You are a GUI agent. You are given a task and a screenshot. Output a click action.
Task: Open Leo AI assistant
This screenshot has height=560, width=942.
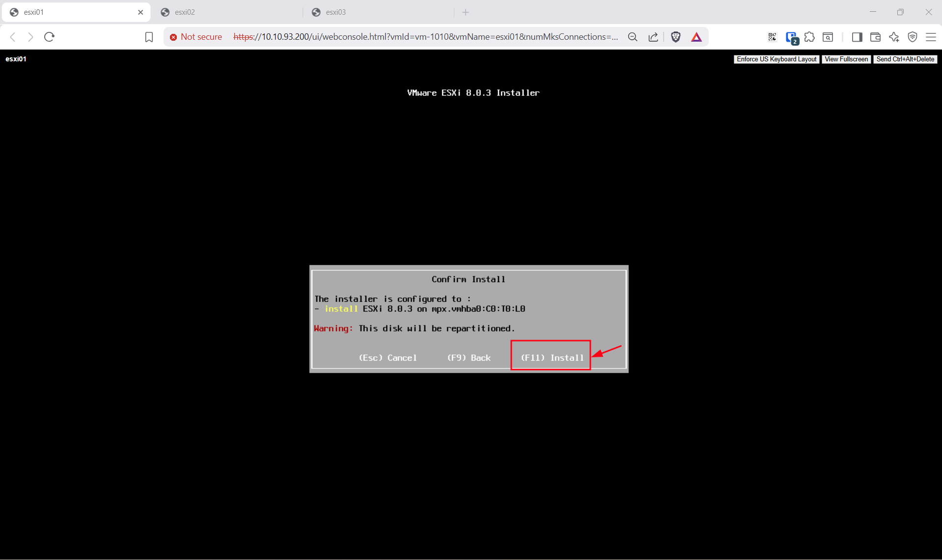tap(894, 37)
